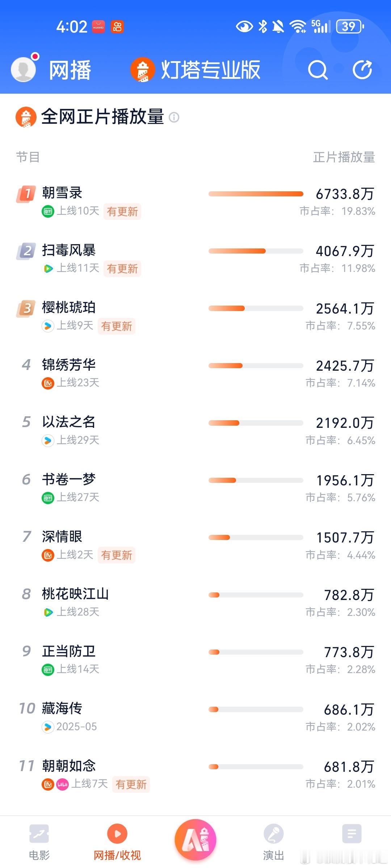The image size is (391, 868).
Task: Open the last bottom tab list icon
Action: 352,834
